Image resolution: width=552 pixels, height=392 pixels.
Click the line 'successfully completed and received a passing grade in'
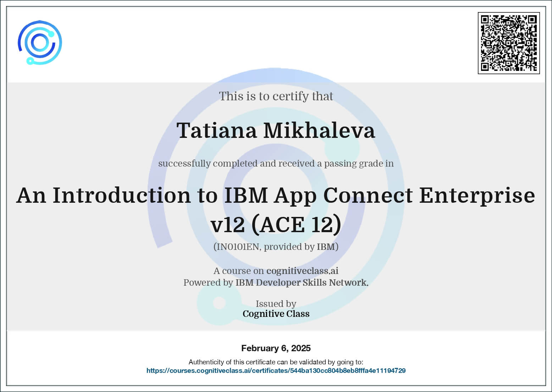pos(276,163)
